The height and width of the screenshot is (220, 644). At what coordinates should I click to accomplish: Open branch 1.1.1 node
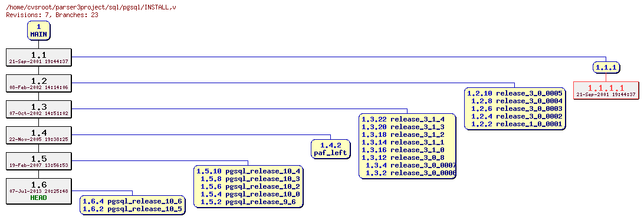[x=606, y=67]
